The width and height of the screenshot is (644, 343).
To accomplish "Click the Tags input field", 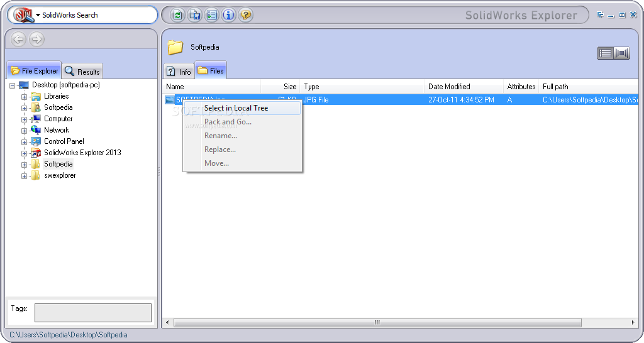I will coord(93,313).
